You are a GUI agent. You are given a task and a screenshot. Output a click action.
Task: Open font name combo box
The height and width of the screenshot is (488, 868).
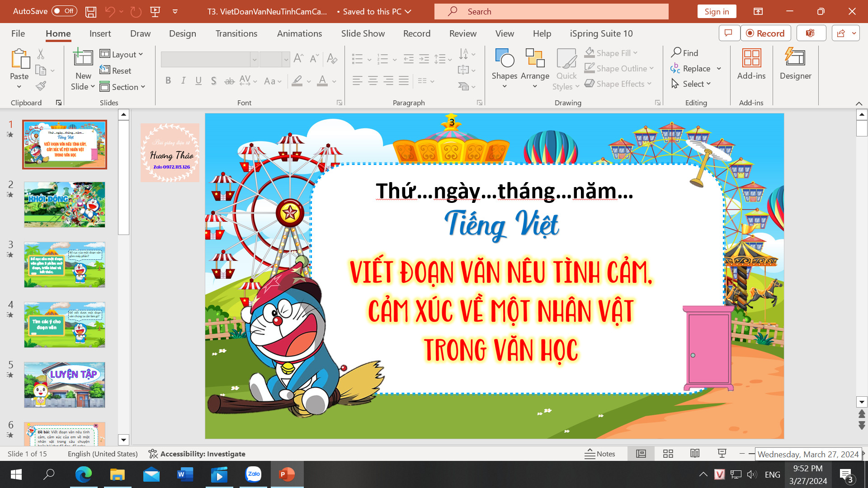[x=209, y=59]
